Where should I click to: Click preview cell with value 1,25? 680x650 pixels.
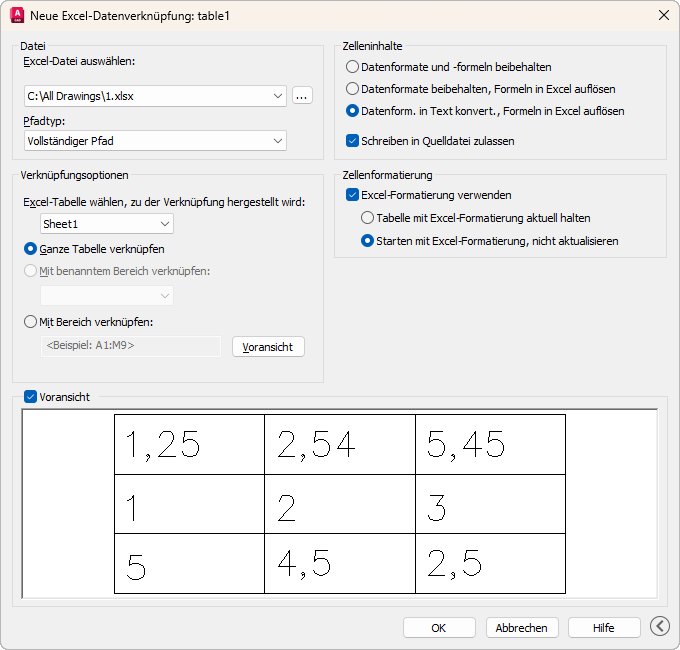point(190,444)
